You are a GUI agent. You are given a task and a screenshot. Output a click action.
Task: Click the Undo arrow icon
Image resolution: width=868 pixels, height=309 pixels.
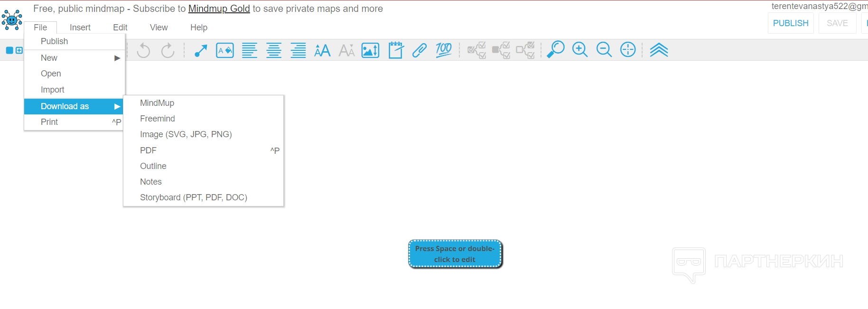coord(143,50)
